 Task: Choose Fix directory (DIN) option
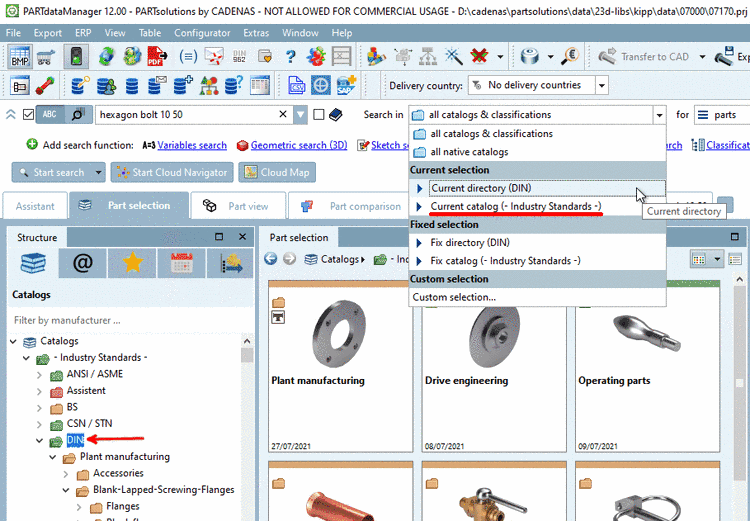point(537,243)
